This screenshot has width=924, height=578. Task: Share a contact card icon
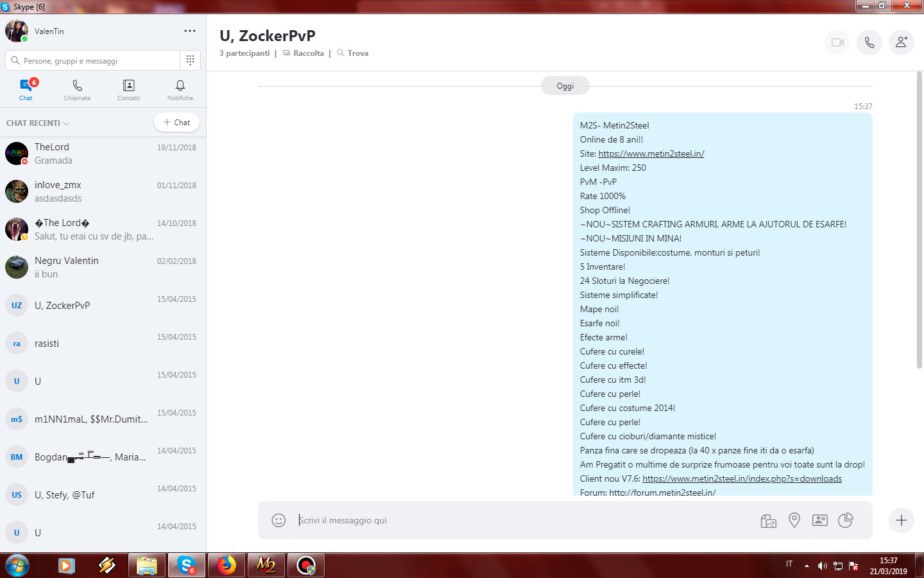pos(820,520)
